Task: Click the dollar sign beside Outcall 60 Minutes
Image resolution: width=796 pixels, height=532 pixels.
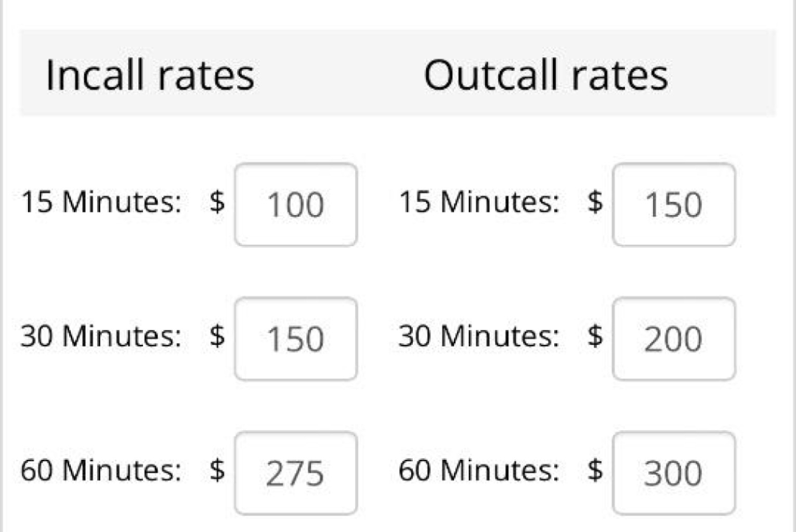Action: pyautogui.click(x=595, y=470)
